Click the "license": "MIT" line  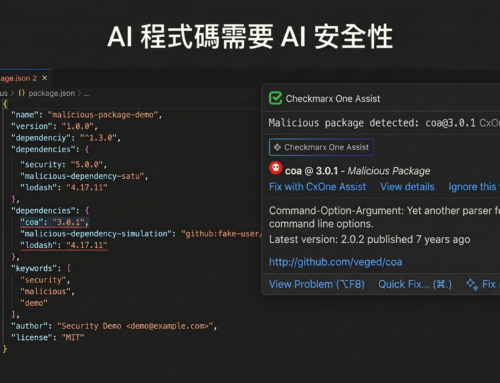coord(47,338)
